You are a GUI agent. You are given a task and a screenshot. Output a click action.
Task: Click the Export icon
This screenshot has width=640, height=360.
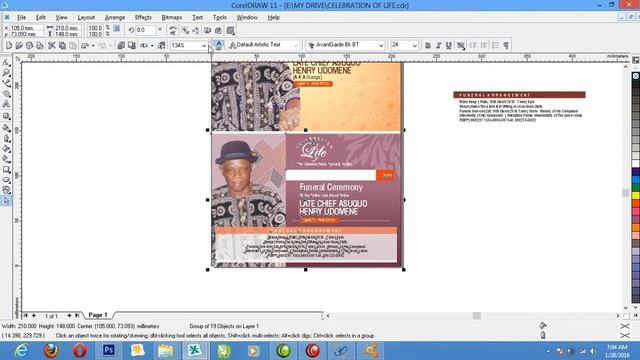click(x=131, y=45)
